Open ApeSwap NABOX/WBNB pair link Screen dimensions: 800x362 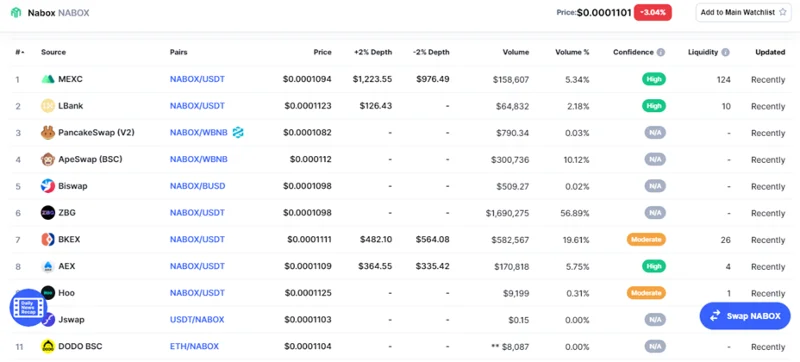(x=198, y=159)
